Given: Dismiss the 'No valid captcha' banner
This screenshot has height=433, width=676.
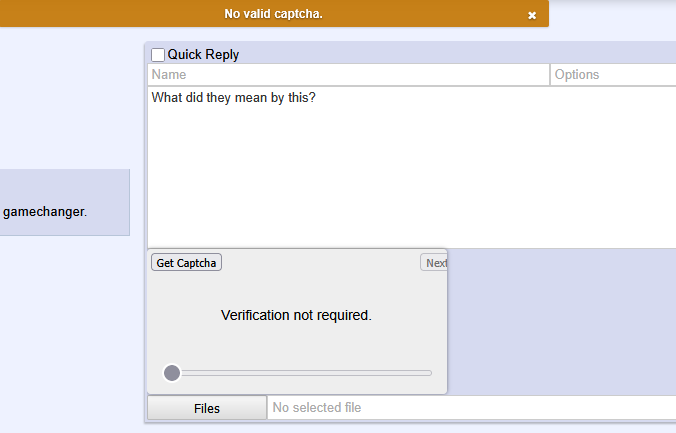Looking at the screenshot, I should 532,15.
